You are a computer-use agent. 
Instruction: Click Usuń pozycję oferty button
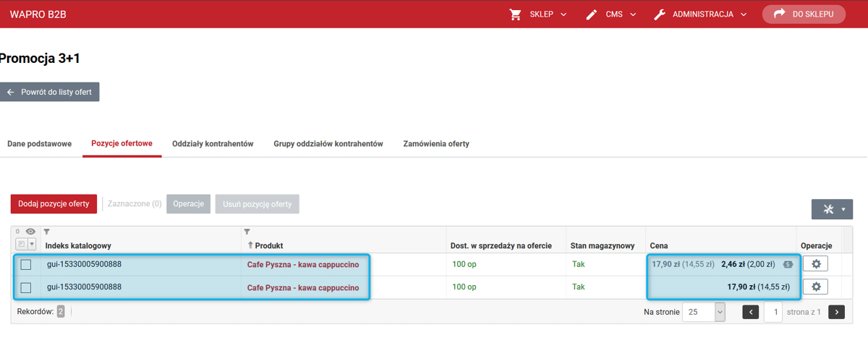coord(257,204)
